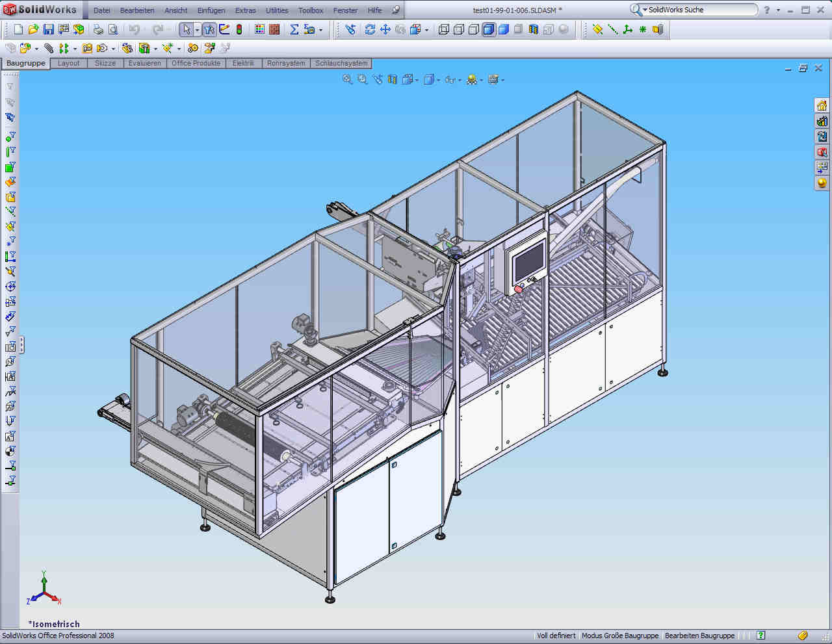The height and width of the screenshot is (644, 832).
Task: Click the Edit Appearance color grid icon
Action: tap(259, 29)
